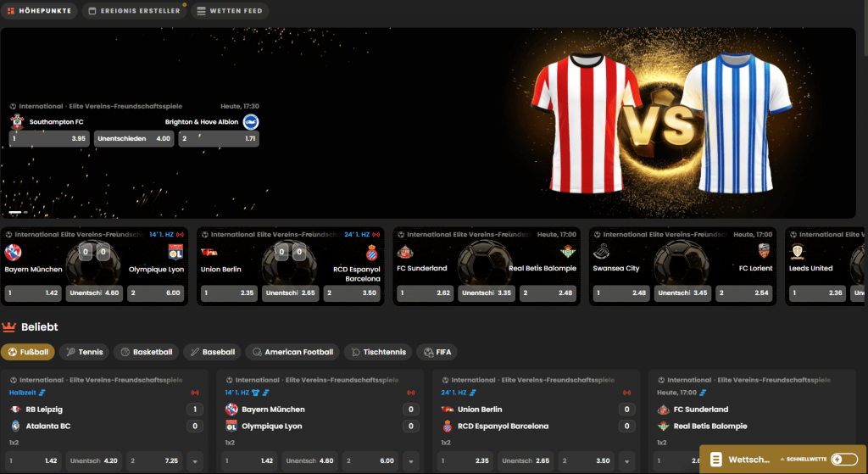Click RB Leipzig crest in list
This screenshot has width=868, height=474.
pyautogui.click(x=15, y=410)
